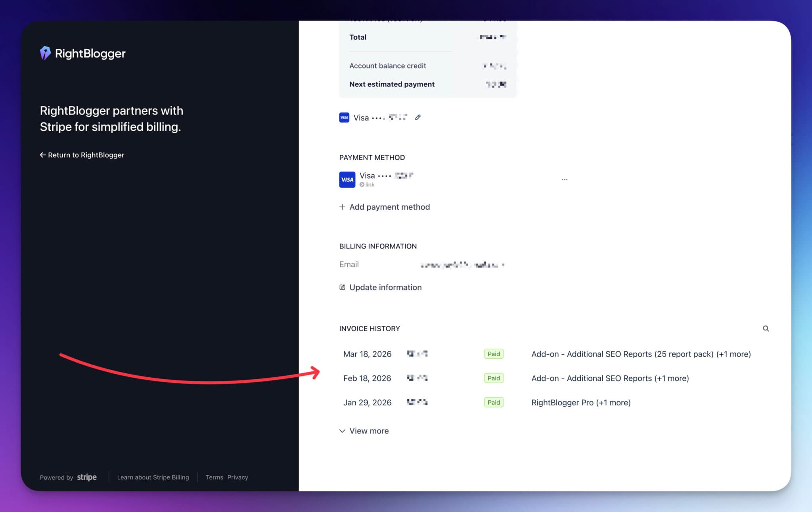Click the back arrow beside Return to RightBlogger
The image size is (812, 512).
[x=43, y=155]
